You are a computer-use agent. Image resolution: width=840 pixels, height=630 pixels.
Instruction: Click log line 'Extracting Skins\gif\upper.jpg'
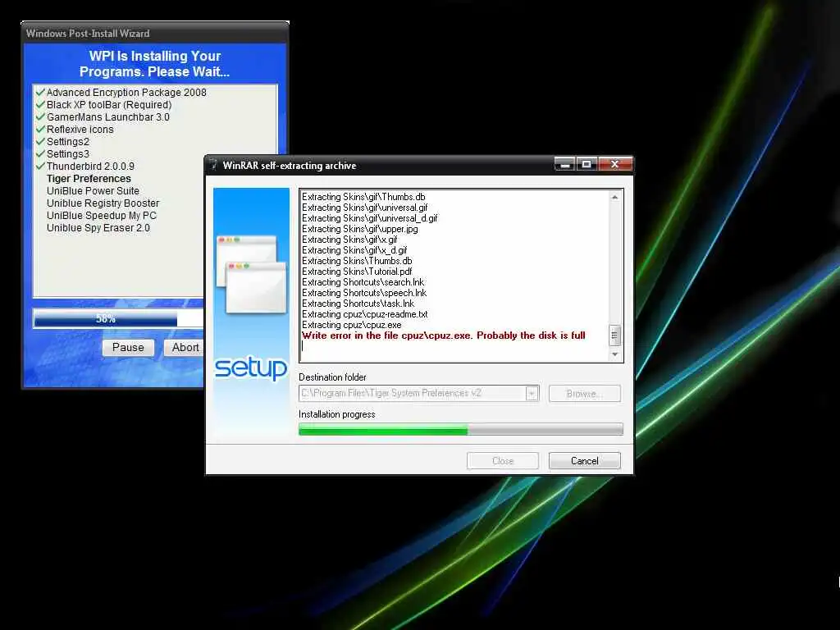(x=360, y=229)
